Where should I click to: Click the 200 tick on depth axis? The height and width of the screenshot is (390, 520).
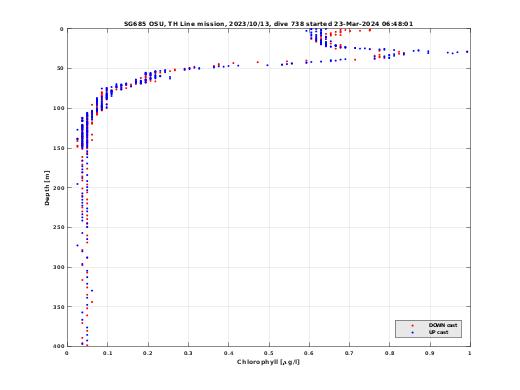58,188
